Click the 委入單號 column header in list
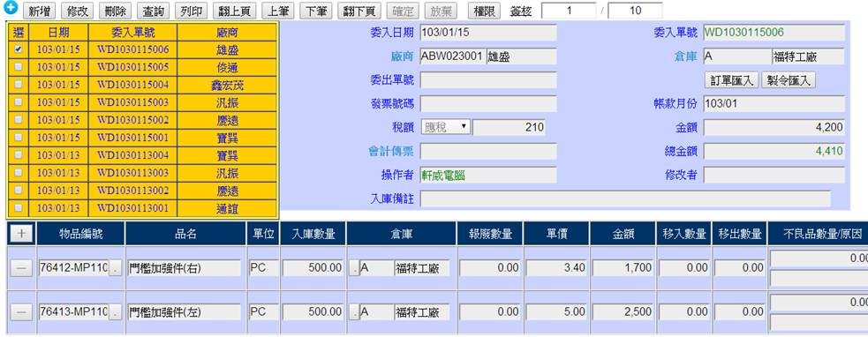 (132, 32)
